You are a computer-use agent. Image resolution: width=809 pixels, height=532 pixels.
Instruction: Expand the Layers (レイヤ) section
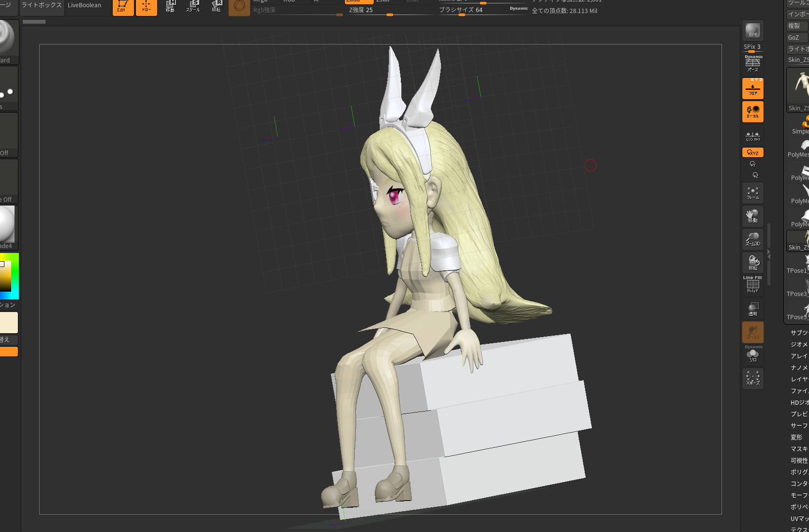click(799, 379)
